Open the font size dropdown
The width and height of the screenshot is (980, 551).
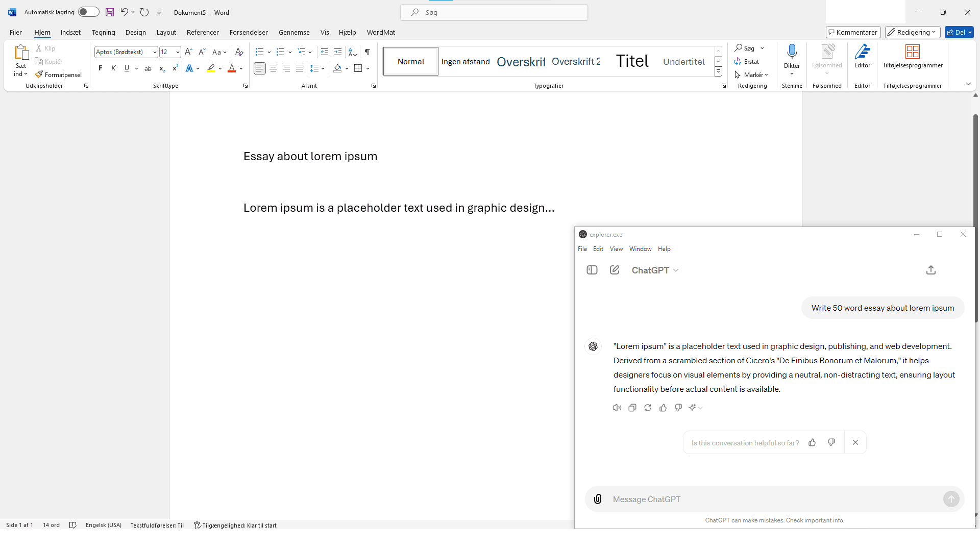pos(177,52)
